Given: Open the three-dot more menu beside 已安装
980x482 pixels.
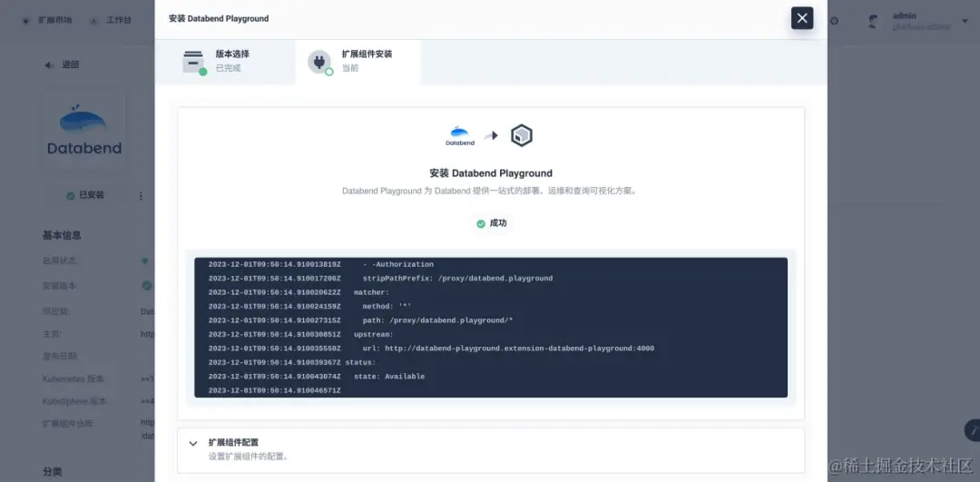Looking at the screenshot, I should 141,196.
